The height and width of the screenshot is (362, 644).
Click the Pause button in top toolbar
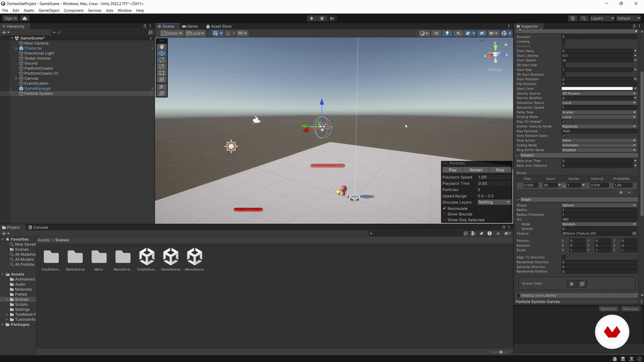point(322,18)
